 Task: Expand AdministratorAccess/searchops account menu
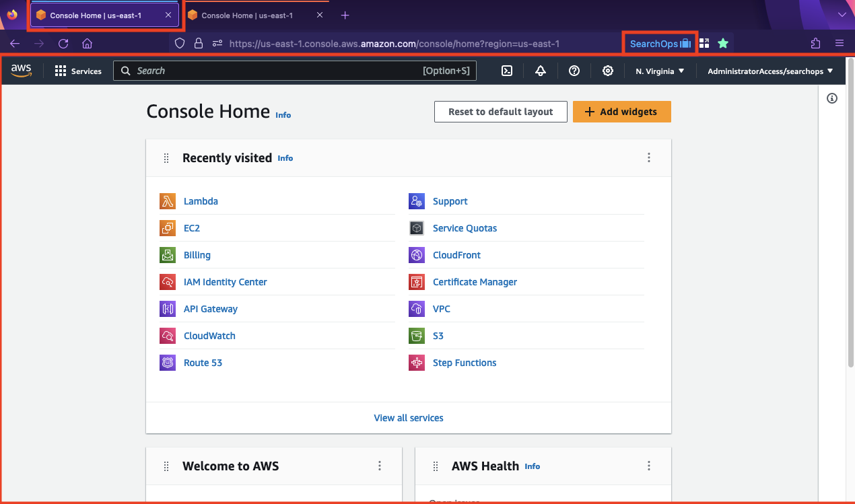point(770,71)
